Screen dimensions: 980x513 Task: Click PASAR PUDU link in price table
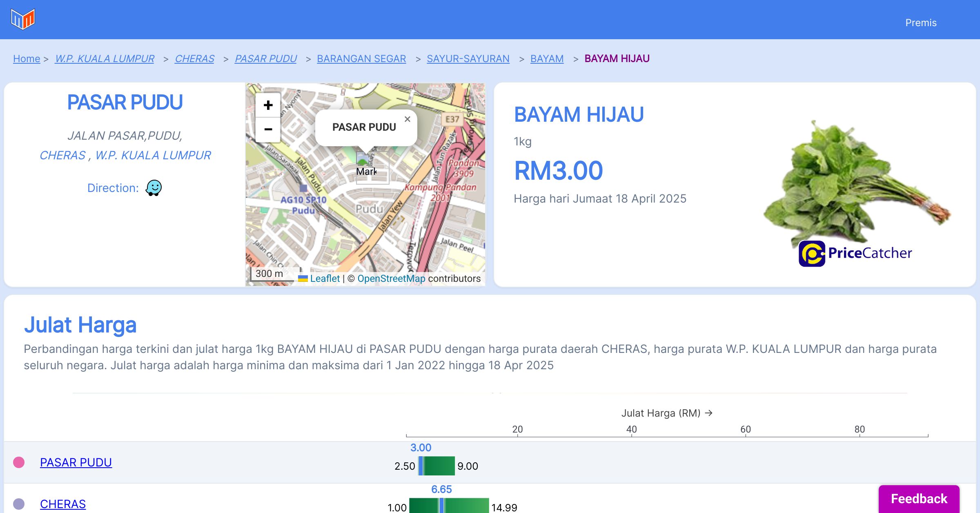tap(76, 462)
